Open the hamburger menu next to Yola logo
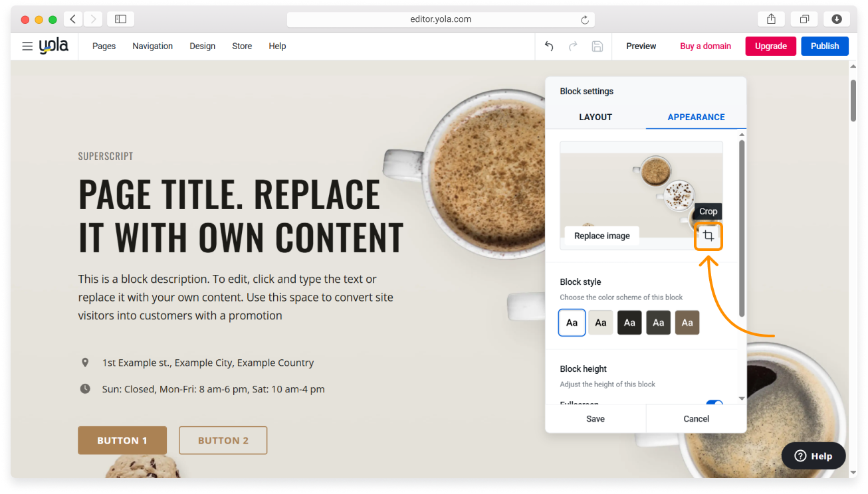The width and height of the screenshot is (868, 494). (x=27, y=46)
